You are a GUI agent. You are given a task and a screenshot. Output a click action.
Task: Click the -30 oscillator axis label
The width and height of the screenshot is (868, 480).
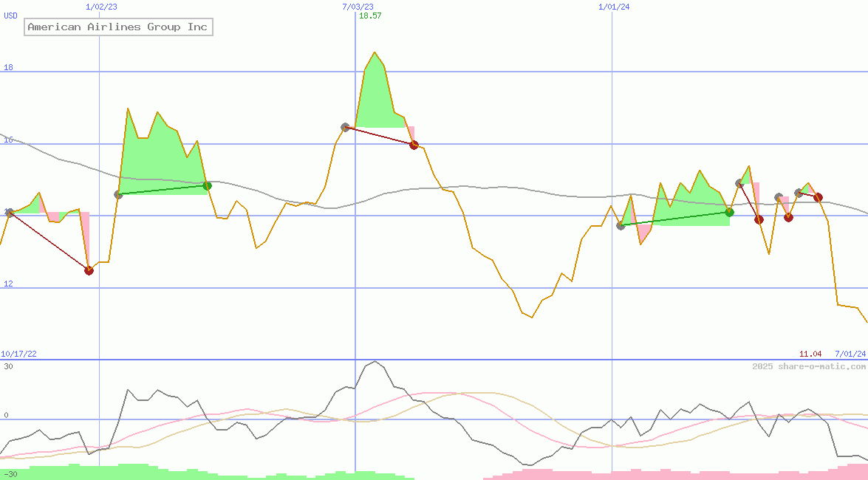[x=10, y=474]
